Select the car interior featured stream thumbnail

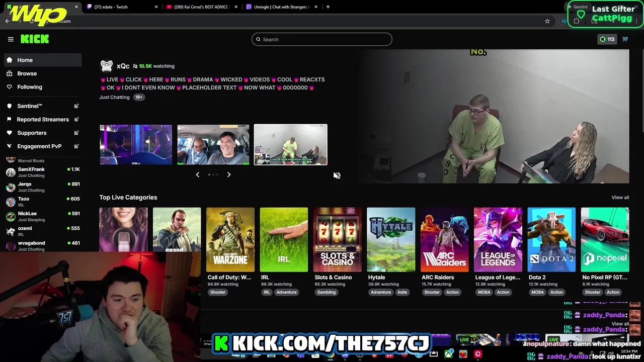(x=213, y=145)
